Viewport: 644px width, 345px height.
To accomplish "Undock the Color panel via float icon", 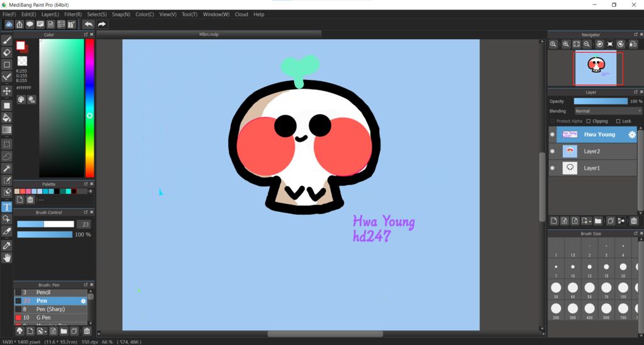I will tap(86, 35).
